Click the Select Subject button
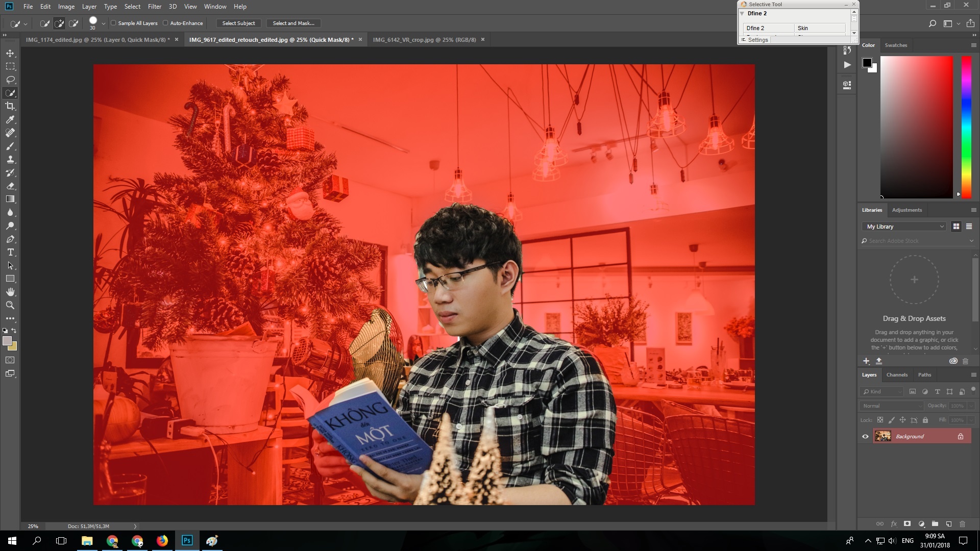 coord(239,23)
